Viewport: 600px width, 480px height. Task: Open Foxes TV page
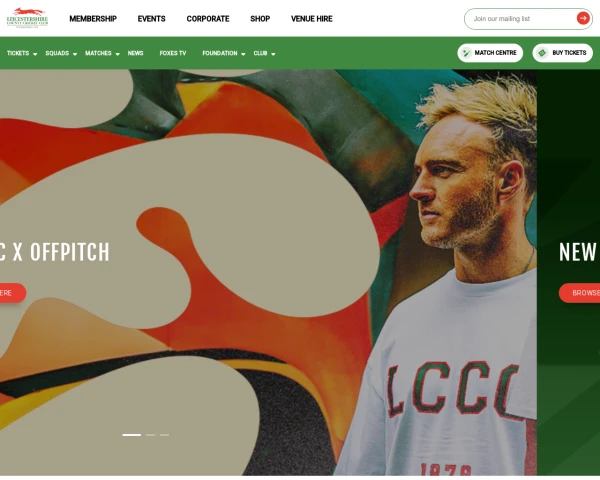[x=173, y=53]
